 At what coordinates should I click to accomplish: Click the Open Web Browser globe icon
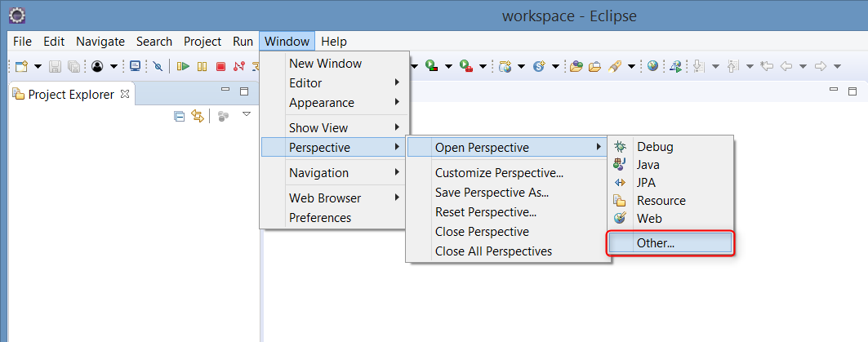click(x=652, y=66)
